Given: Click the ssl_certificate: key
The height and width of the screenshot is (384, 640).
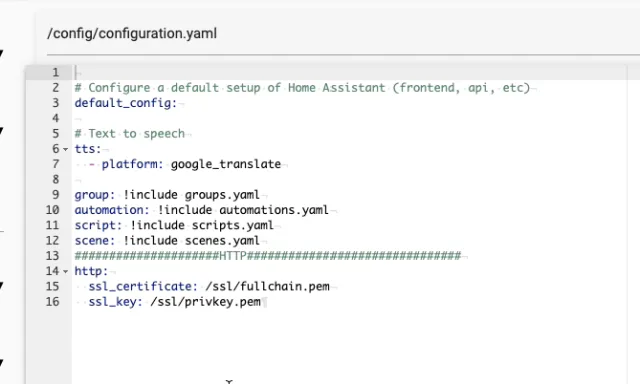Looking at the screenshot, I should click(143, 286).
